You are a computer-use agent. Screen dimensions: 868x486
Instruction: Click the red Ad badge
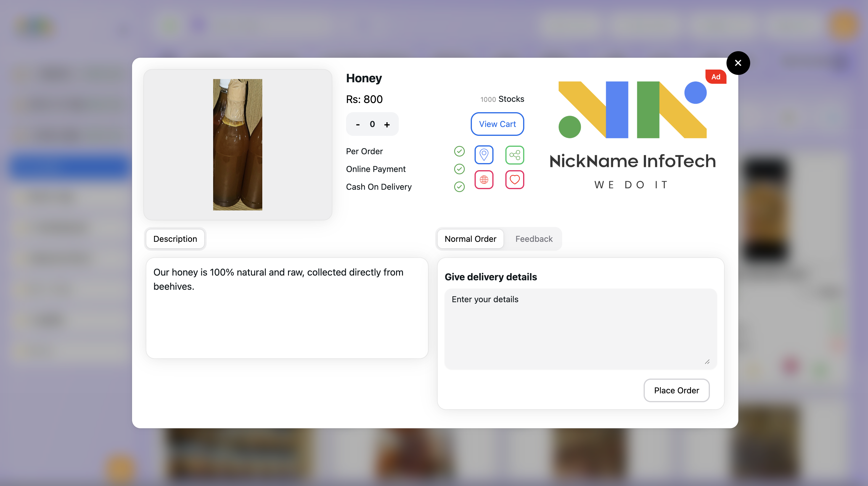coord(716,76)
